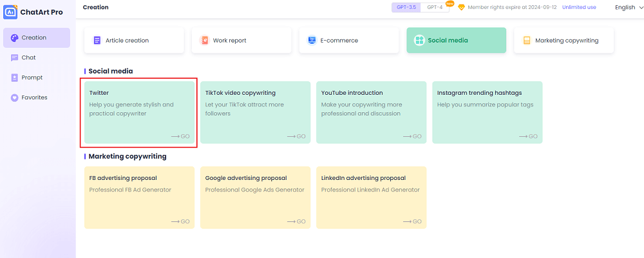Click the GO arrow on Twitter card
Image resolution: width=644 pixels, height=258 pixels.
(x=180, y=136)
